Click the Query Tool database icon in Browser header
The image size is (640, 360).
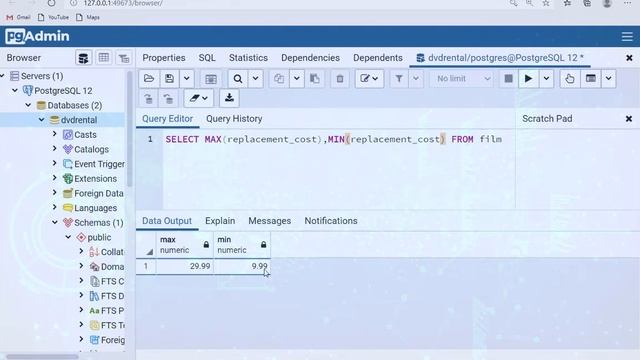click(83, 58)
